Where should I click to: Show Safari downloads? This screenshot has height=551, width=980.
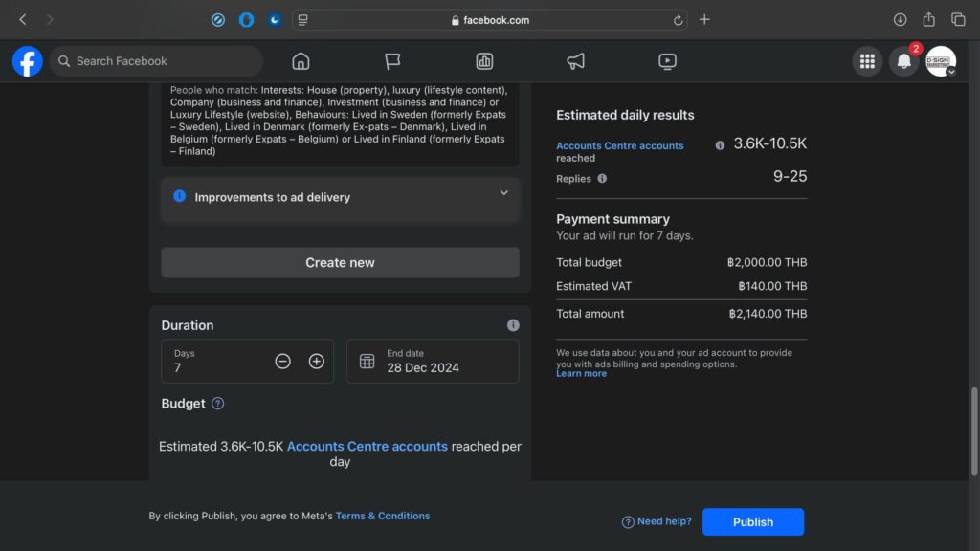(x=900, y=20)
